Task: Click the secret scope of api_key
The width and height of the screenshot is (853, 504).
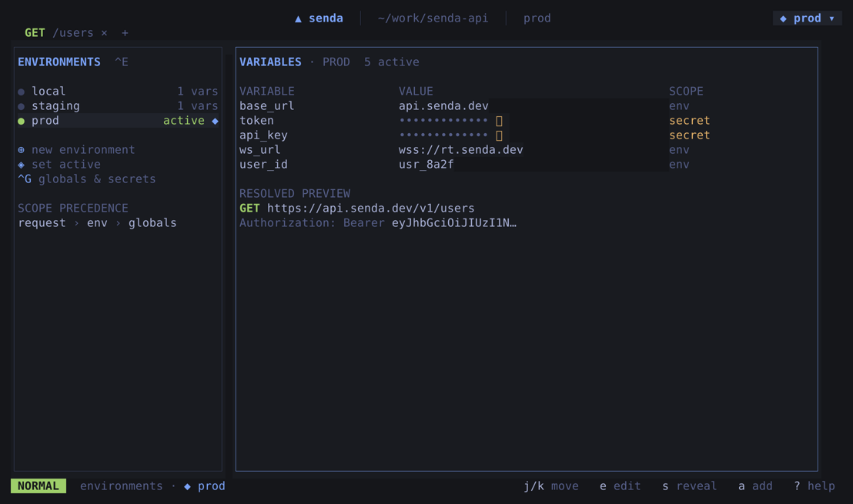Action: click(689, 135)
